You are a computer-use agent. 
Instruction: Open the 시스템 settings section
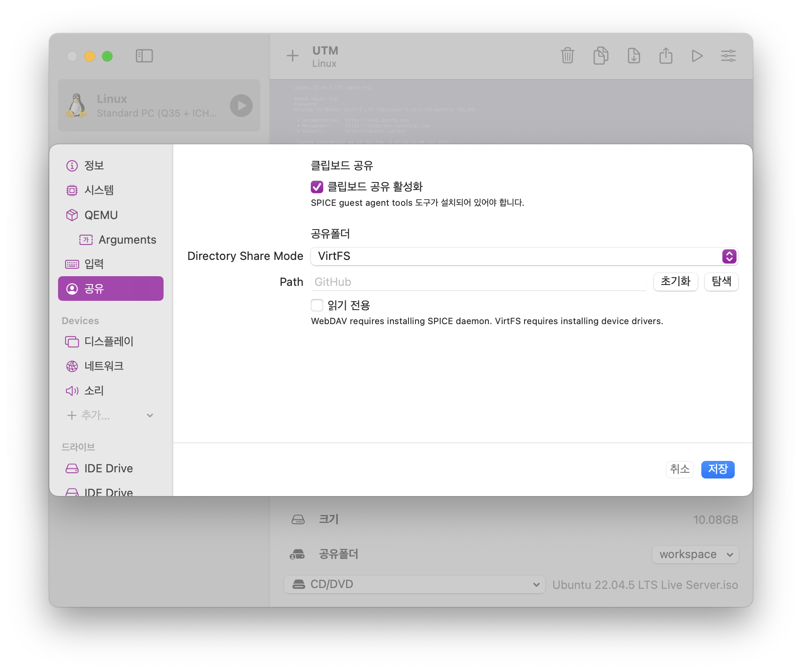coord(111,190)
